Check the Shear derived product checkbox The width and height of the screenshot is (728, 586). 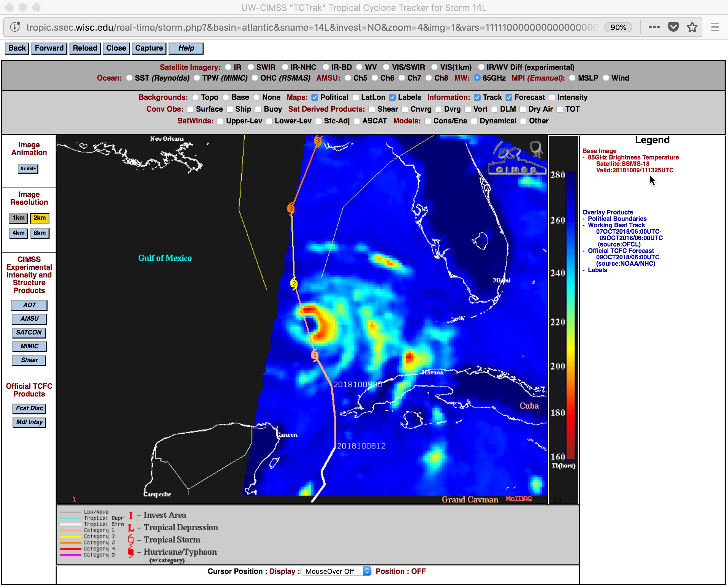(x=372, y=110)
